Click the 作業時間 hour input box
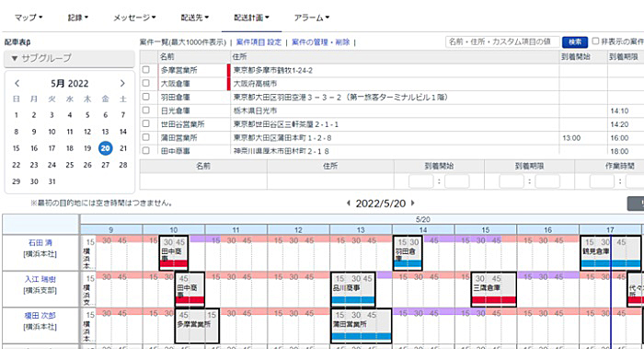 click(x=602, y=181)
